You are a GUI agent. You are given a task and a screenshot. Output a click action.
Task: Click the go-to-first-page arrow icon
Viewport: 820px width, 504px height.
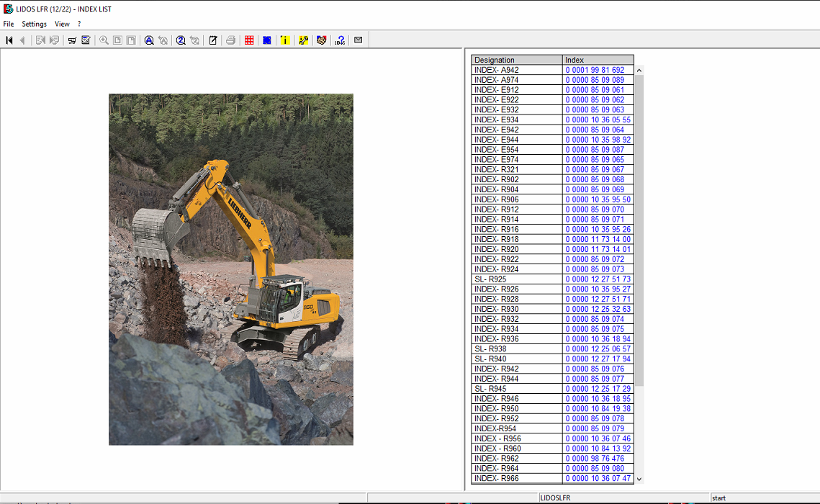pyautogui.click(x=9, y=40)
